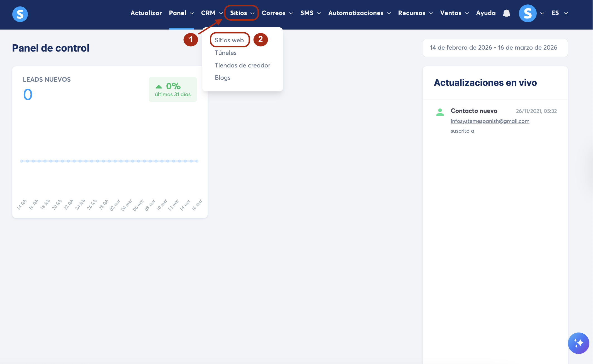The image size is (593, 364).
Task: Expand the Ventas menu
Action: click(454, 13)
